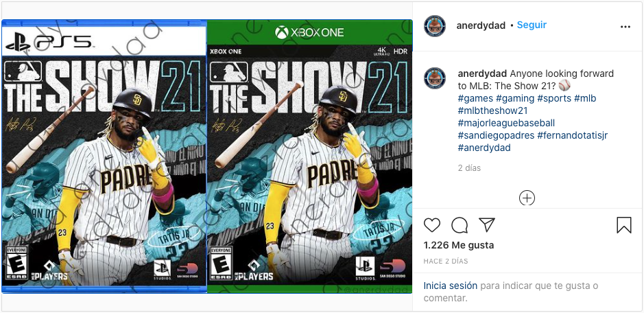Open the comment speech bubble icon
Viewport: 644px width, 313px height.
coord(460,225)
